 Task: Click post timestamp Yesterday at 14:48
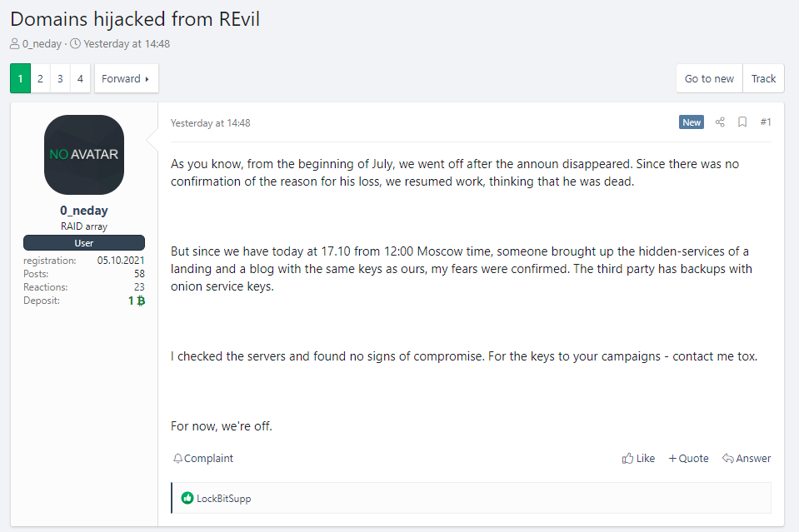(x=210, y=122)
